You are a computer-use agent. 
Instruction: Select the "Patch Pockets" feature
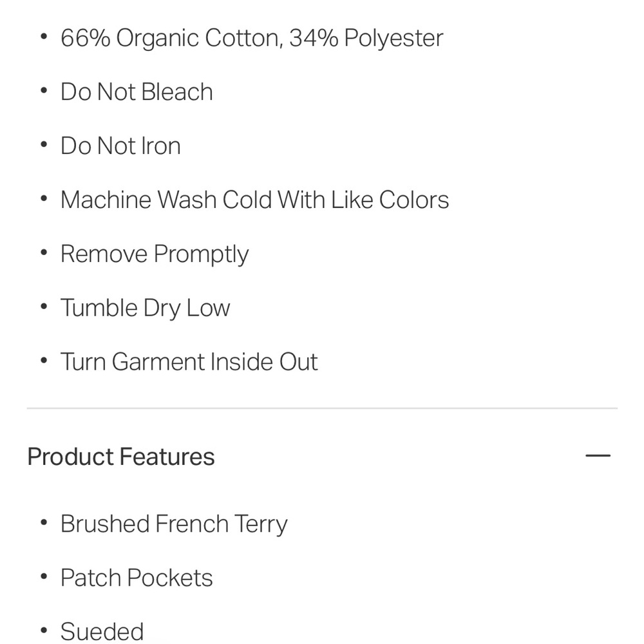[137, 578]
